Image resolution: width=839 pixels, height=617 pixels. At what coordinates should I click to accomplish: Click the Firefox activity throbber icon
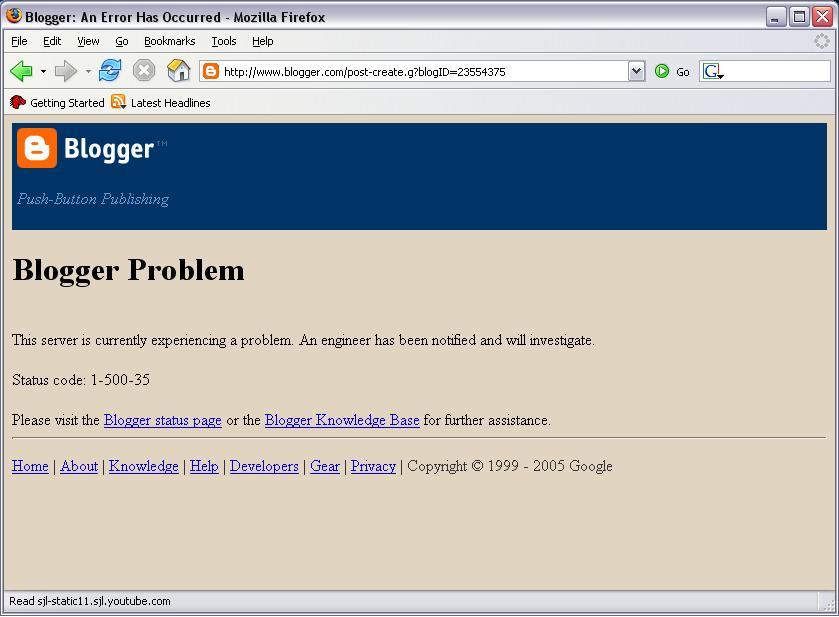(821, 41)
